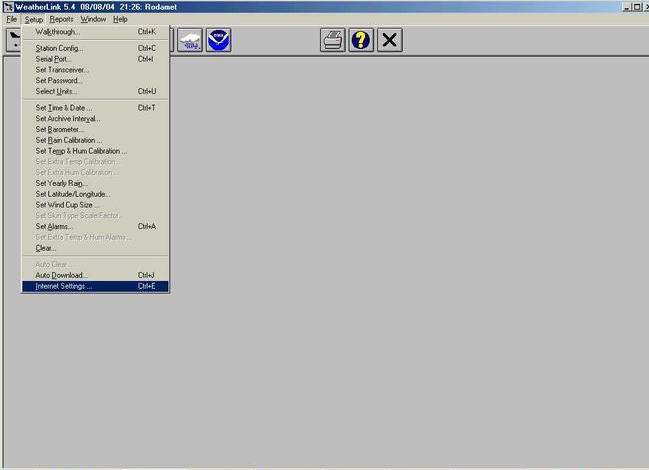This screenshot has height=470, width=649.
Task: Select Serial Port menu entry
Action: 95,59
